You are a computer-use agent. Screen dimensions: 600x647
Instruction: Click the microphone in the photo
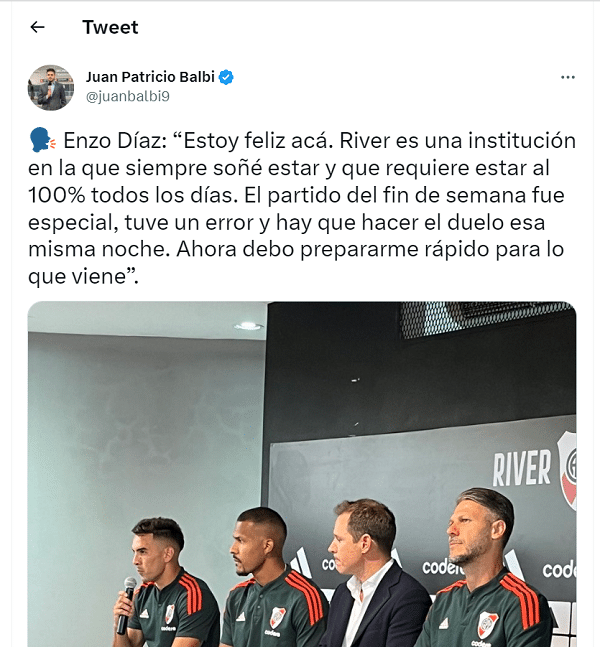click(x=126, y=605)
